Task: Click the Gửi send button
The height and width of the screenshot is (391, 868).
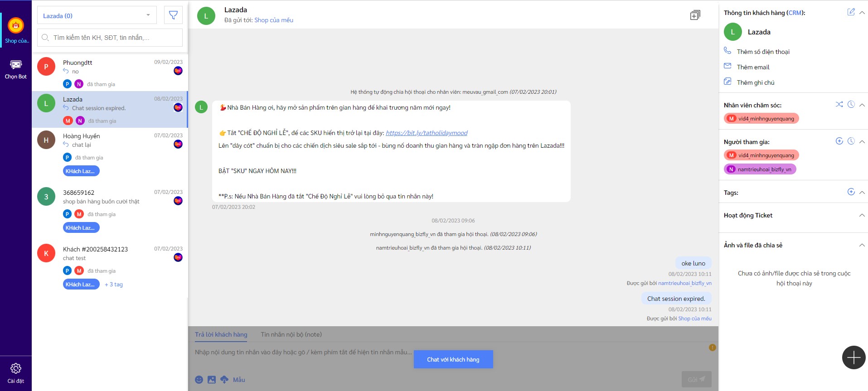Action: 697,379
